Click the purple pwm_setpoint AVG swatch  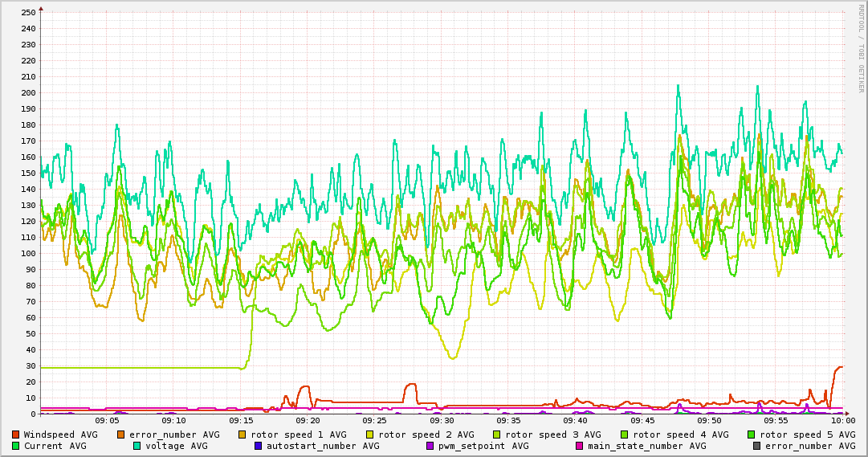[430, 446]
